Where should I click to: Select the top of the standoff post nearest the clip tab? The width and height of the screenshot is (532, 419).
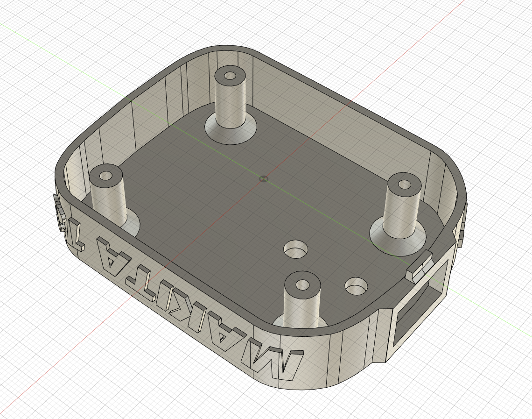click(404, 185)
